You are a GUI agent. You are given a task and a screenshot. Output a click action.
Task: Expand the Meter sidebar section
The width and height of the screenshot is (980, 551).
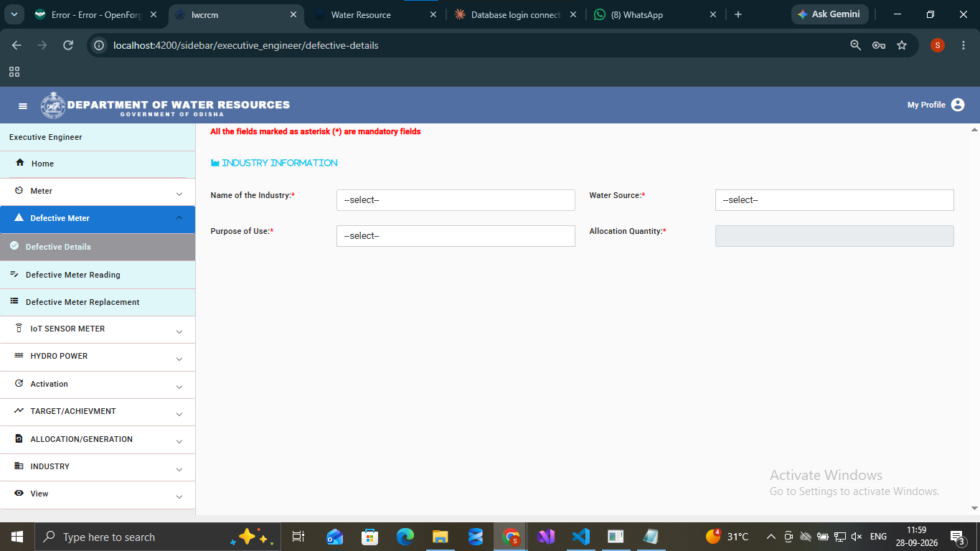(x=98, y=192)
